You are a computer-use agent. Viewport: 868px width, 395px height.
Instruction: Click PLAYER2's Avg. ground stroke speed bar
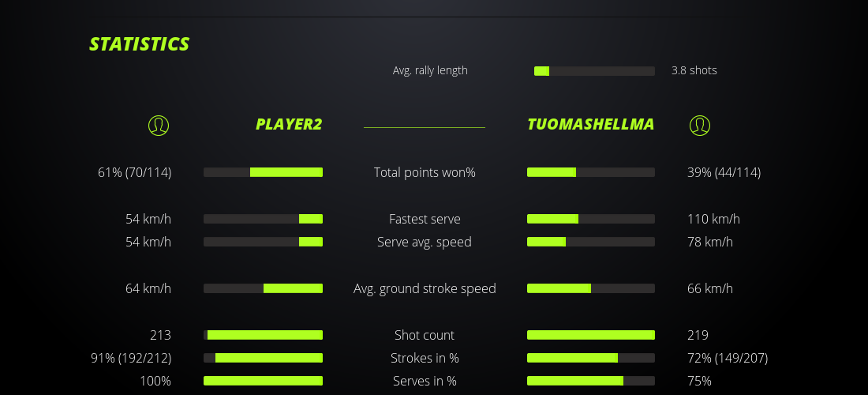click(263, 288)
